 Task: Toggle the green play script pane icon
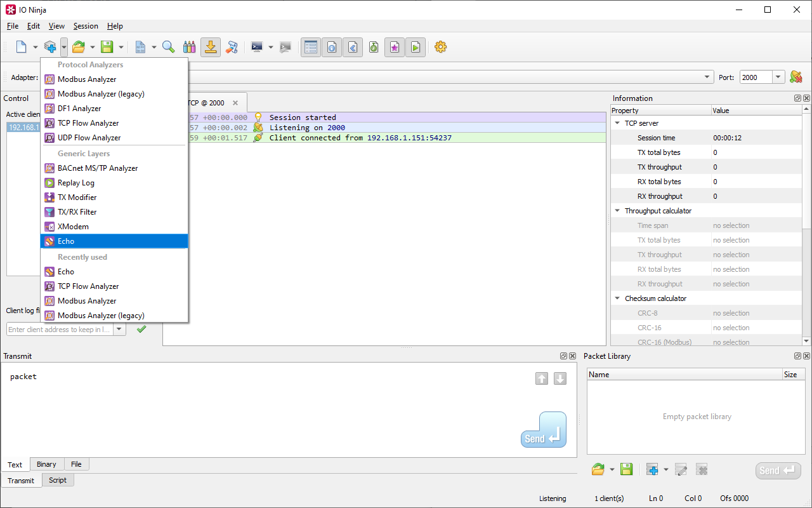[x=416, y=47]
